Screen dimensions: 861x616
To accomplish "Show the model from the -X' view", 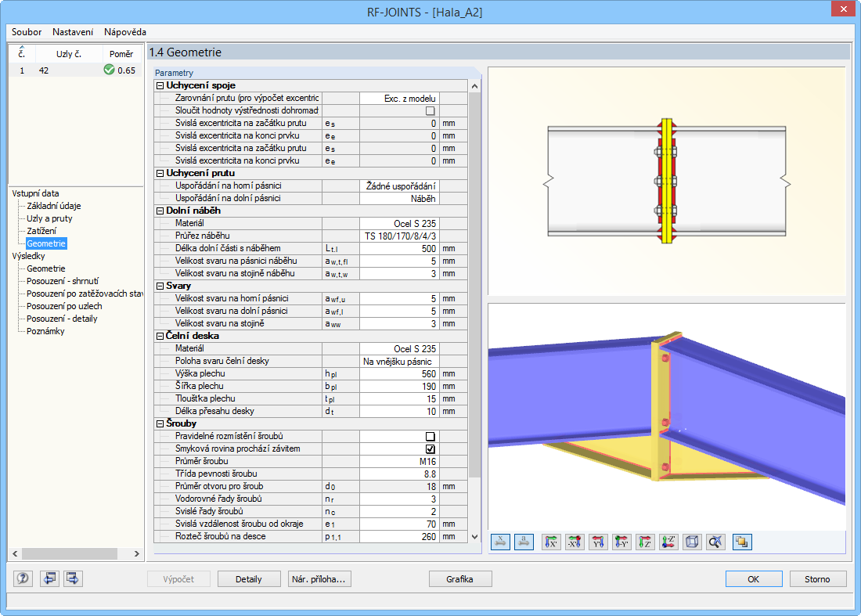I will [x=575, y=542].
